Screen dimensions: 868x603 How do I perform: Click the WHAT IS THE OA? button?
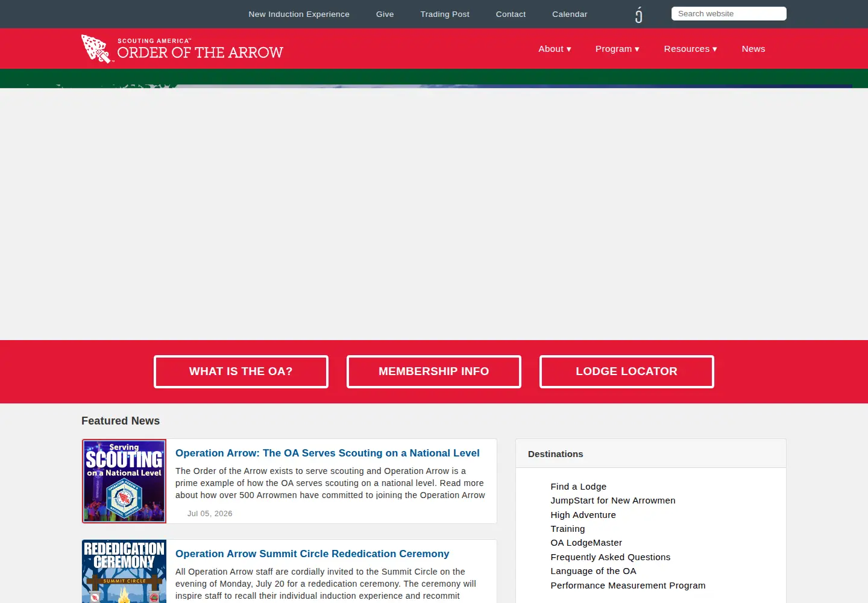coord(241,371)
